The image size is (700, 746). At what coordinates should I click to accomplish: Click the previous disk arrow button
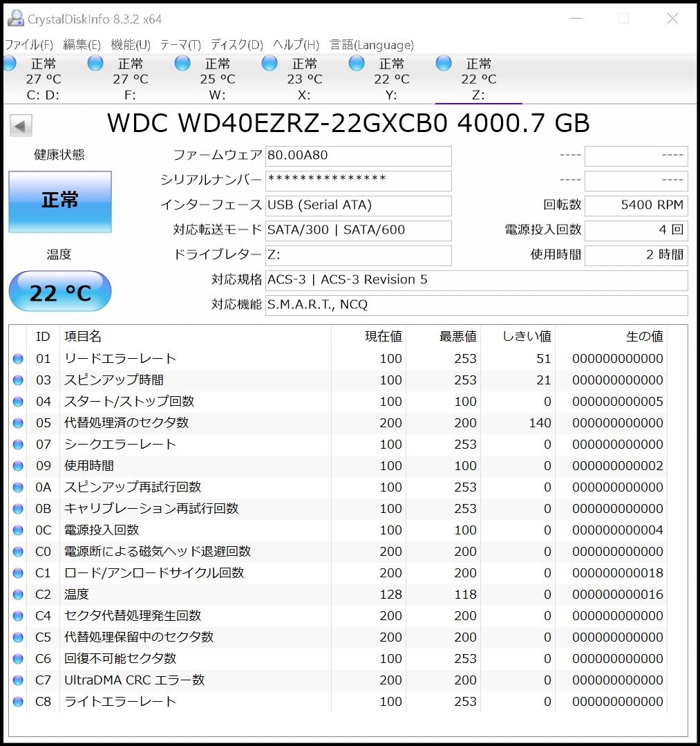tap(21, 126)
